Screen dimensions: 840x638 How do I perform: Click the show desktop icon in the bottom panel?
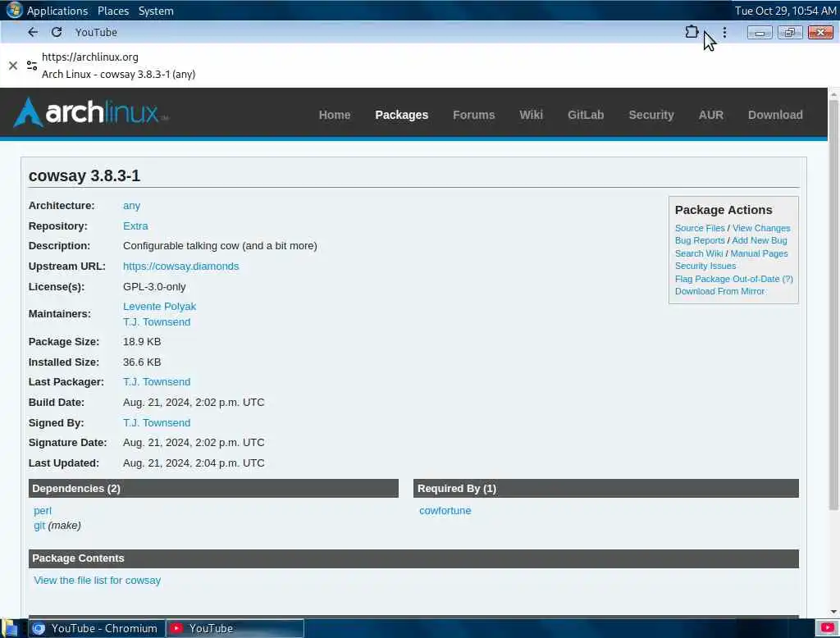click(x=10, y=628)
